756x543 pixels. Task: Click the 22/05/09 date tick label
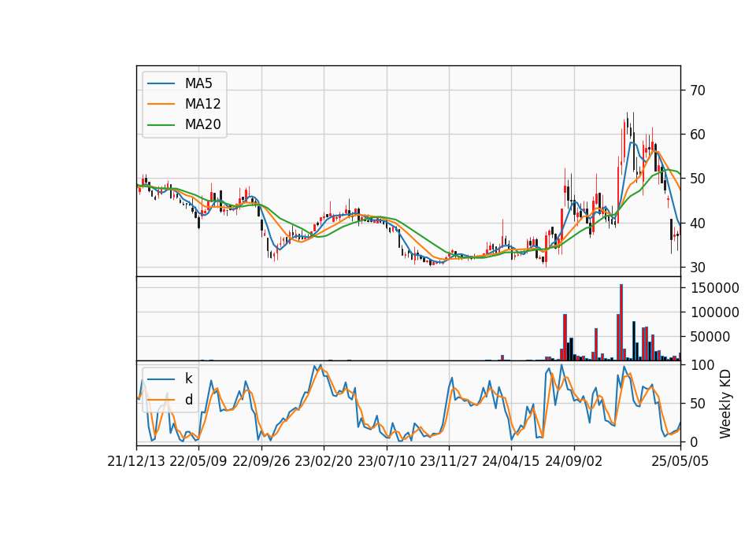pos(198,461)
